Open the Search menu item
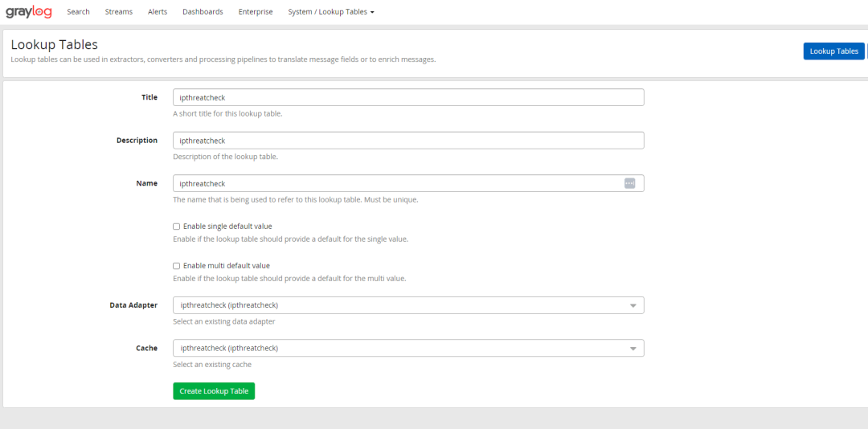This screenshot has width=868, height=429. (79, 12)
